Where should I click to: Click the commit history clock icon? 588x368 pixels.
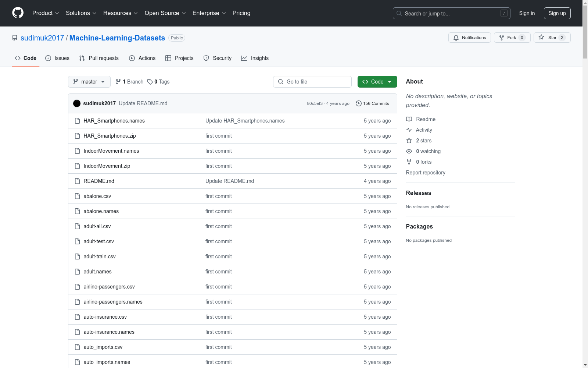click(359, 103)
